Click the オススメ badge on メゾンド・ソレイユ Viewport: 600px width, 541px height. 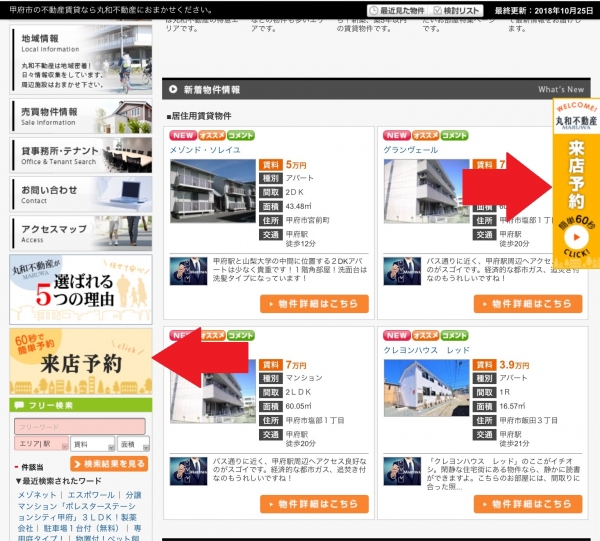(212, 135)
